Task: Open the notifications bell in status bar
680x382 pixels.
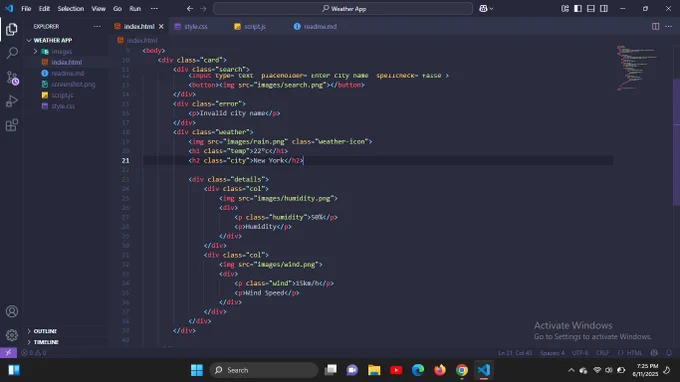Action: 669,353
